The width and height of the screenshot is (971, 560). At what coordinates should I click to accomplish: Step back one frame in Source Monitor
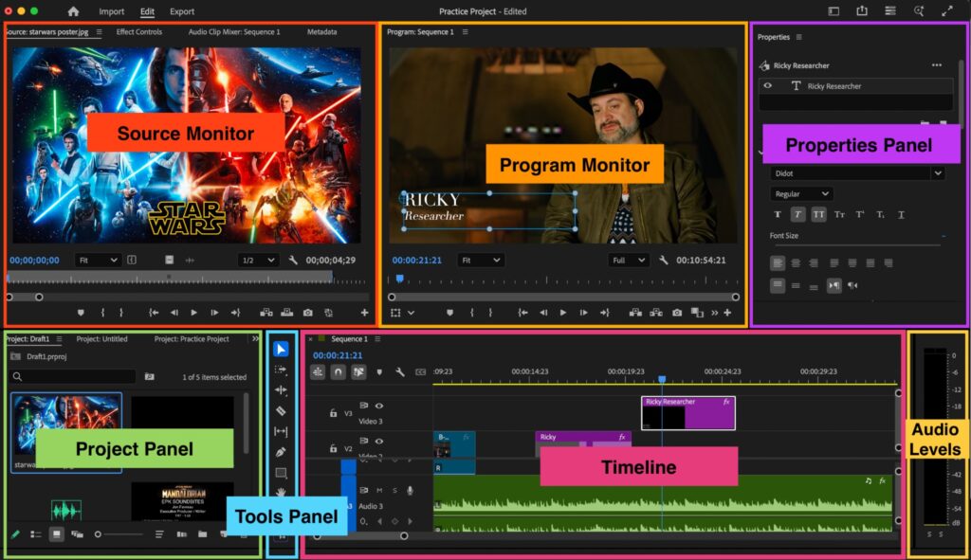(x=174, y=313)
